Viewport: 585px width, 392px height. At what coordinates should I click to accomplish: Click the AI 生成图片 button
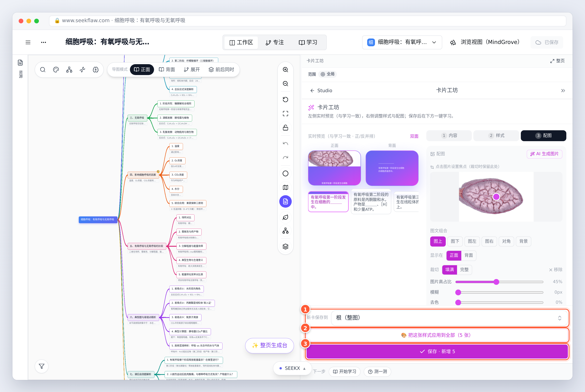545,154
